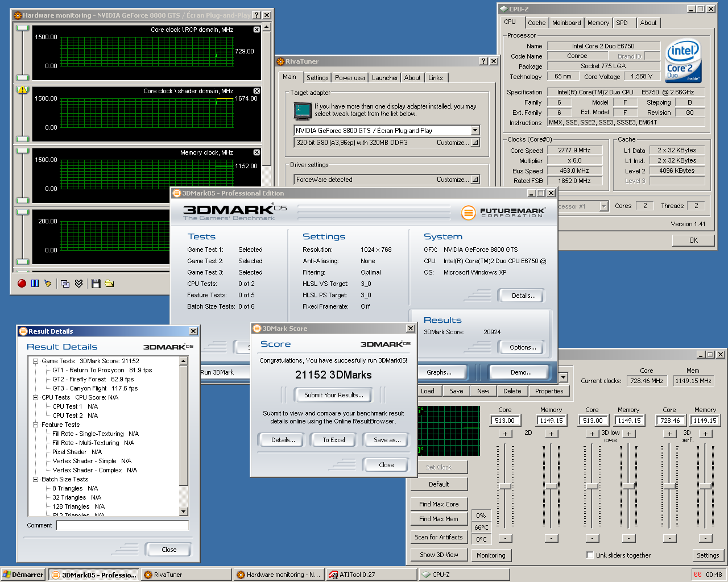This screenshot has height=582, width=728.
Task: Switch to Hardware monitoring taskbar item
Action: click(279, 575)
